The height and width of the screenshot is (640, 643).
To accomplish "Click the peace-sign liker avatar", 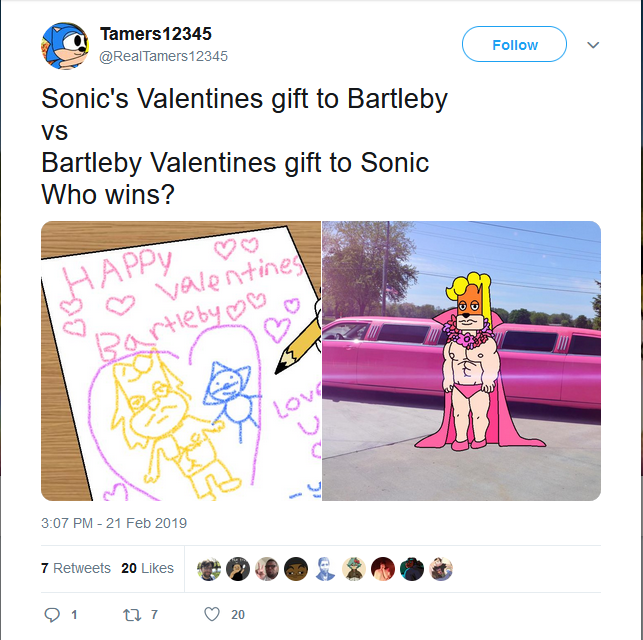I will tap(267, 569).
